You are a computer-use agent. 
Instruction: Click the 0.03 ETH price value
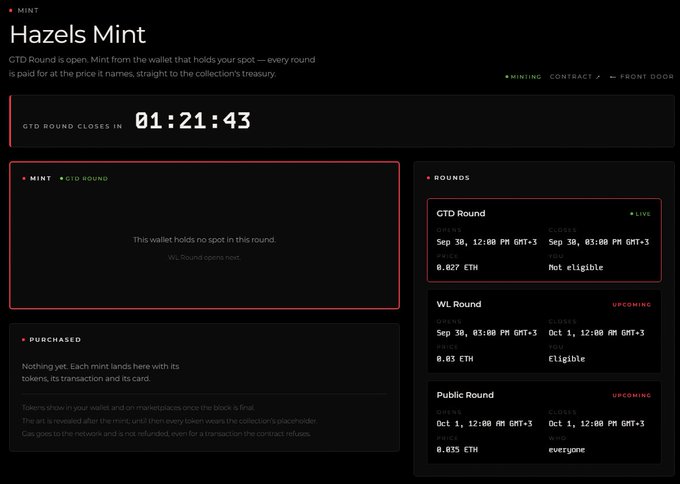[x=455, y=359]
